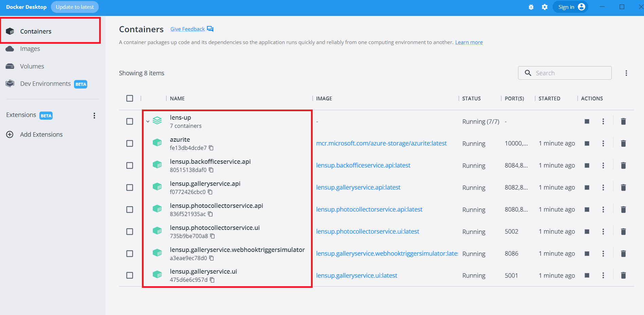Viewport: 644px width, 315px height.
Task: Stop lensup.galleryservice.ui container
Action: pyautogui.click(x=587, y=275)
